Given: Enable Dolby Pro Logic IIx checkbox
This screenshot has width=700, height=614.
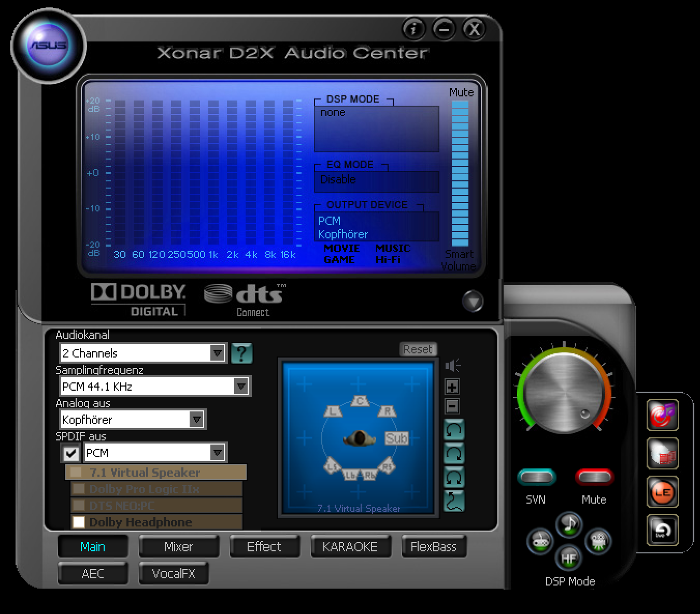Looking at the screenshot, I should [x=79, y=489].
